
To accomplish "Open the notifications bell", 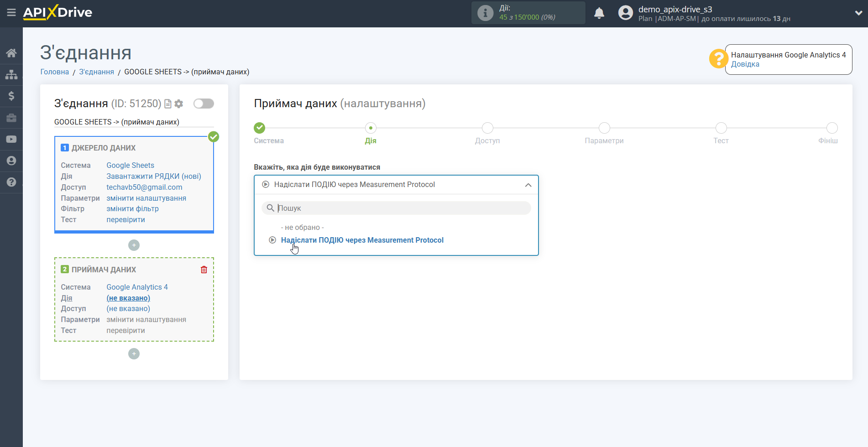I will [x=599, y=13].
